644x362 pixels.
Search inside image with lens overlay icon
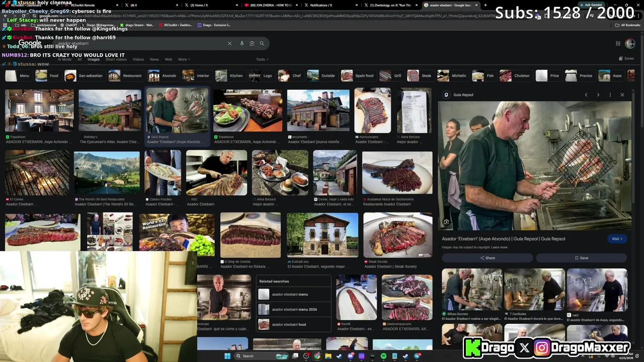446,222
